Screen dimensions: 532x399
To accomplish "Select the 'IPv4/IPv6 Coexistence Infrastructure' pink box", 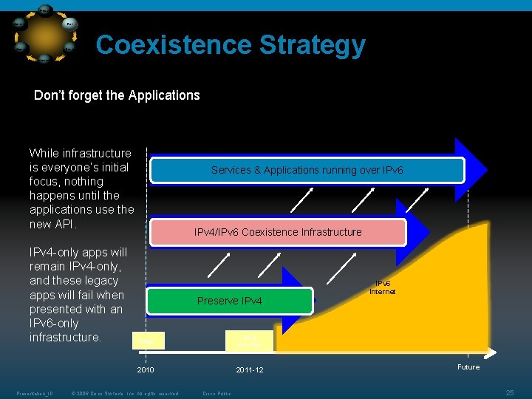I will pyautogui.click(x=278, y=232).
